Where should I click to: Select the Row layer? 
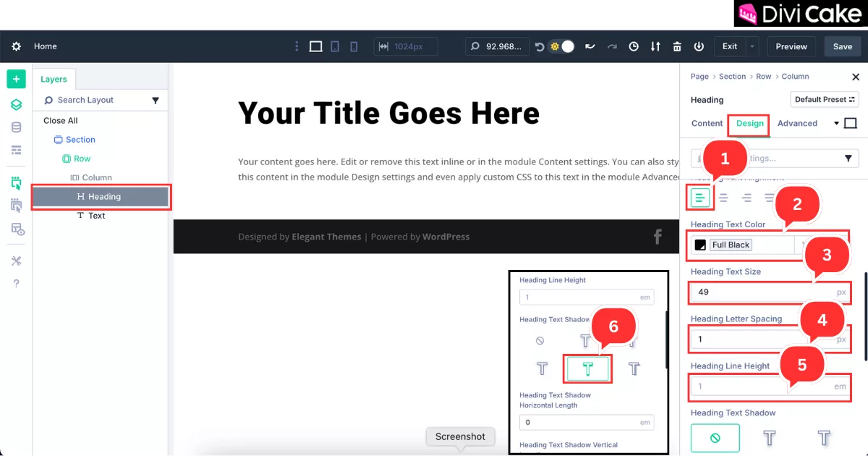pyautogui.click(x=77, y=159)
